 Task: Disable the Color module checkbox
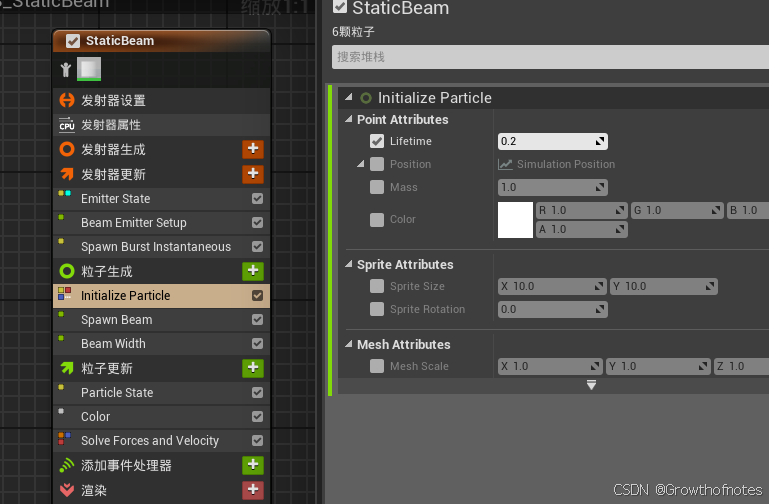257,417
